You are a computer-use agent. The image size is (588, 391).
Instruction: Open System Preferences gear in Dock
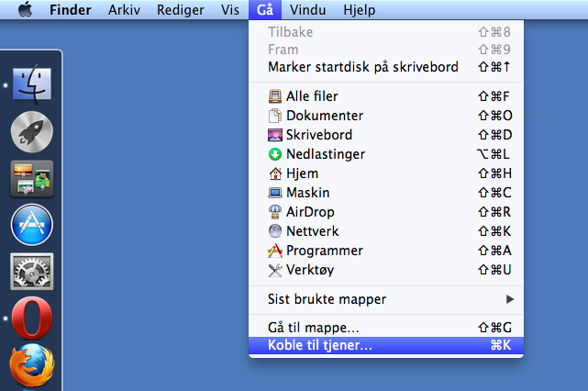coord(32,272)
